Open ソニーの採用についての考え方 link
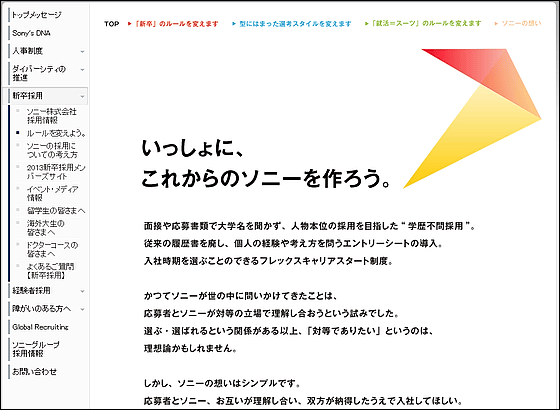The width and height of the screenshot is (560, 410). point(52,150)
